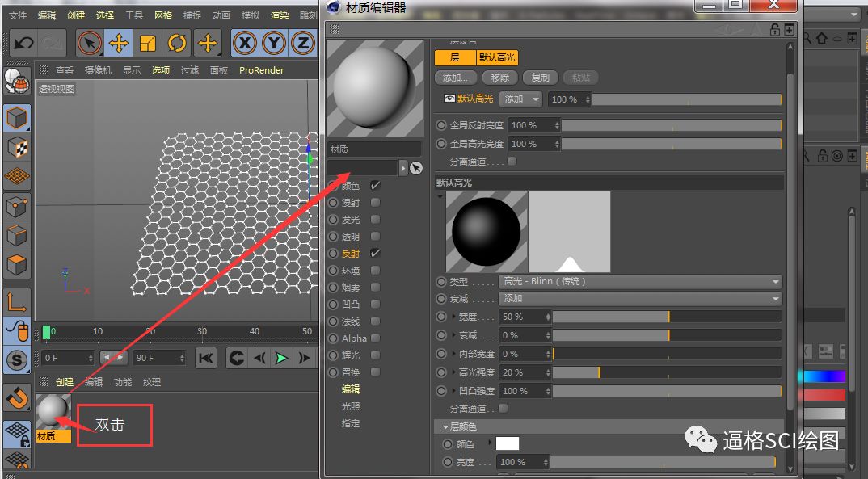Toggle the 反射 channel checkbox
This screenshot has width=868, height=479.
click(x=375, y=254)
